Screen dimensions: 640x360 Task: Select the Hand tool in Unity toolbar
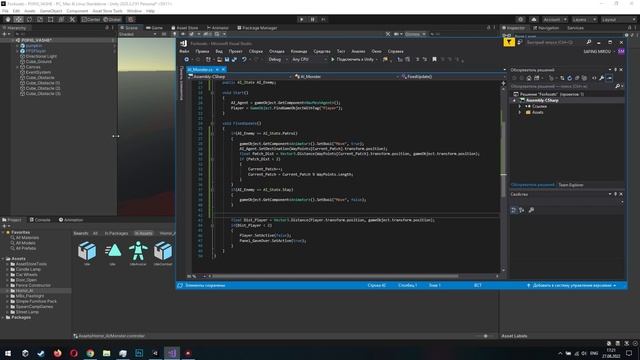pos(8,19)
